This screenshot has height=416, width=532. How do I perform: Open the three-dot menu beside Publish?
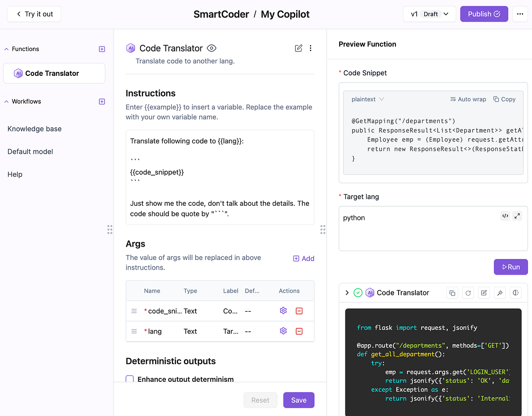point(520,14)
